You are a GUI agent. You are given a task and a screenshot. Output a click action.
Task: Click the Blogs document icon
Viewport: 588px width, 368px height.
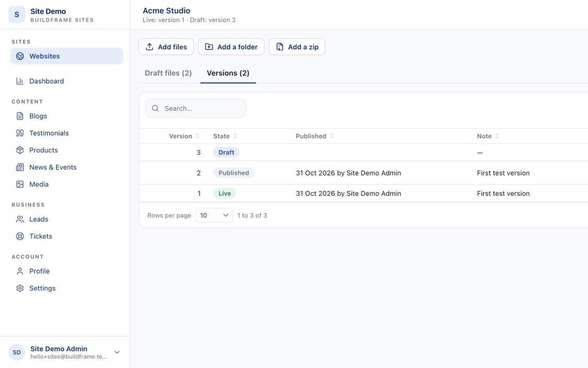20,116
